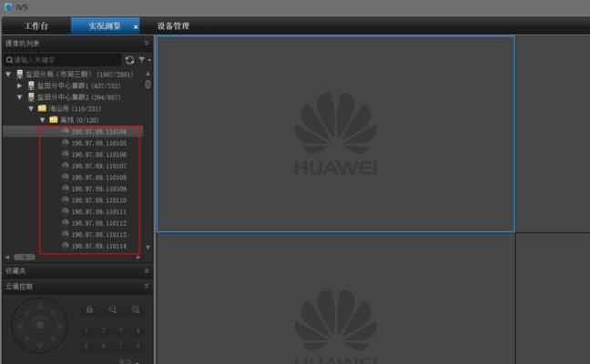Click the camera list scroll-up arrow

pos(147,74)
